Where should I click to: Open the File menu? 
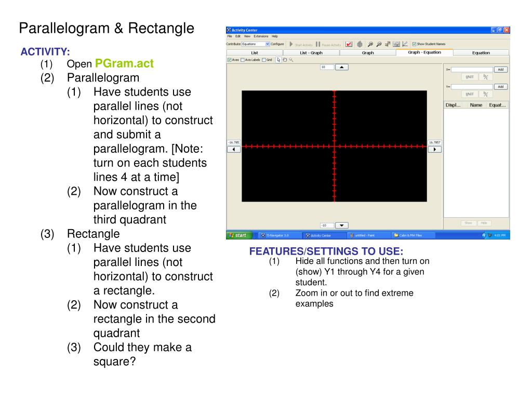230,36
